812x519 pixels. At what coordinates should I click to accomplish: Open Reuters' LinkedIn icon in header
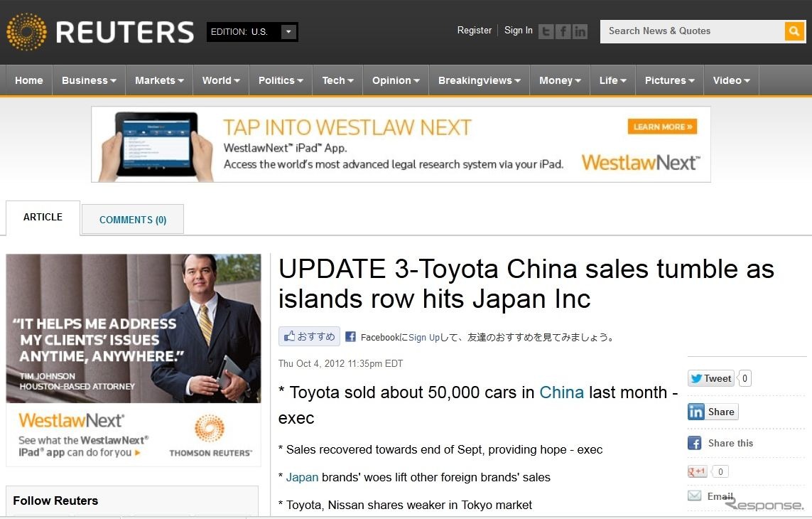pos(580,31)
